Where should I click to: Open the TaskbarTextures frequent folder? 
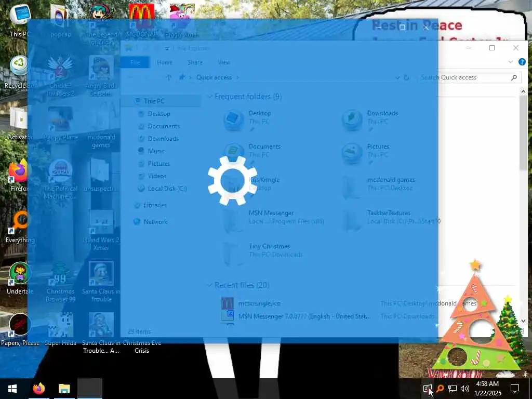(x=390, y=220)
